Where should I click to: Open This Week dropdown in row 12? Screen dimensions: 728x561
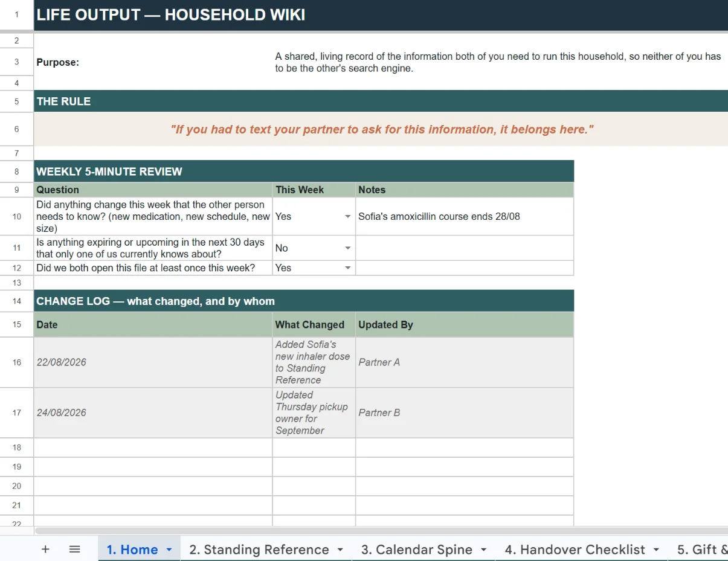point(347,268)
